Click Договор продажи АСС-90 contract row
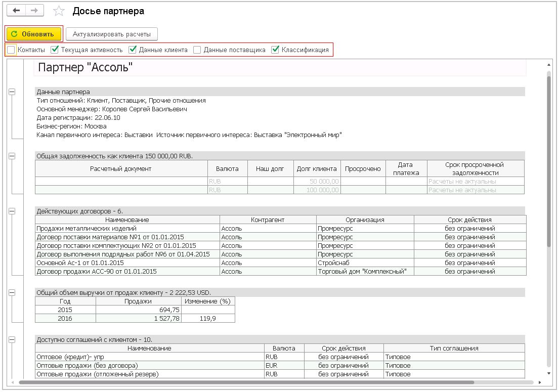The image size is (558, 392). coord(280,272)
